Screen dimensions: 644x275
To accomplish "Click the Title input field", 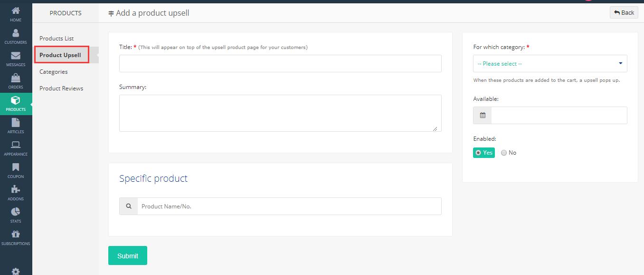I will (280, 64).
